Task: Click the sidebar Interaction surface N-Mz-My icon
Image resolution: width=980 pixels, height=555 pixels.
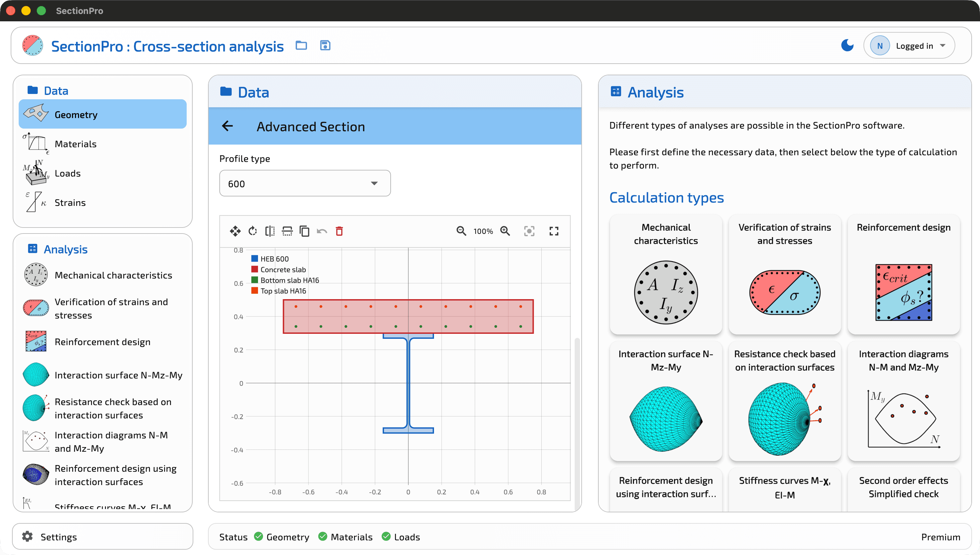Action: point(36,375)
